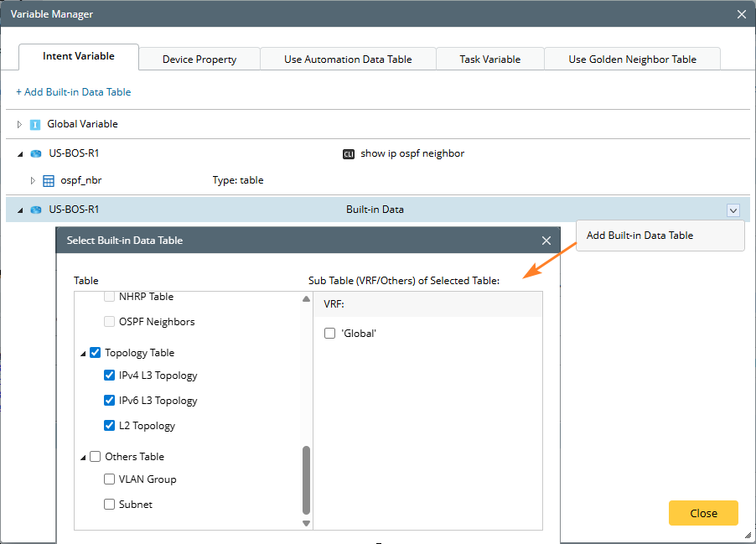
Task: Click the device icon in the Built-in Data row
Action: [x=35, y=210]
